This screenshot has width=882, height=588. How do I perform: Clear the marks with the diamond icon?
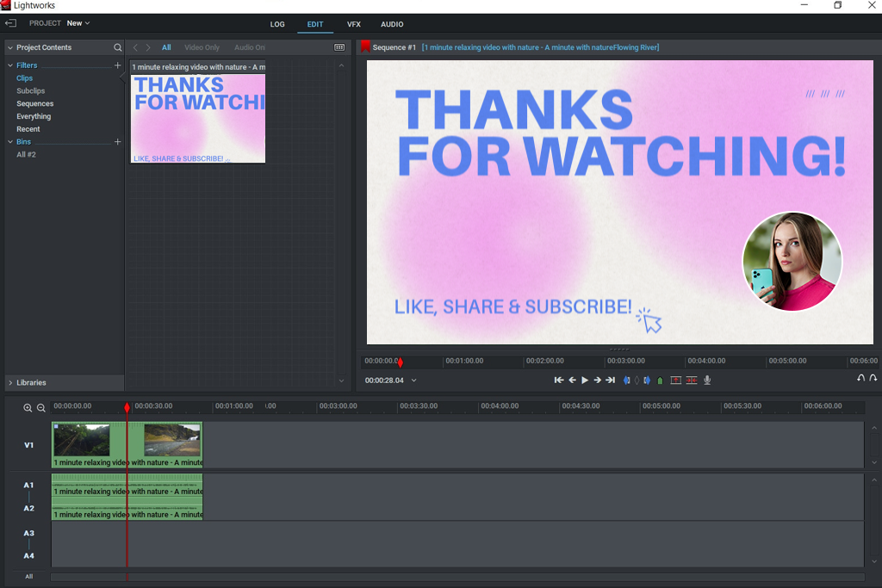(637, 381)
